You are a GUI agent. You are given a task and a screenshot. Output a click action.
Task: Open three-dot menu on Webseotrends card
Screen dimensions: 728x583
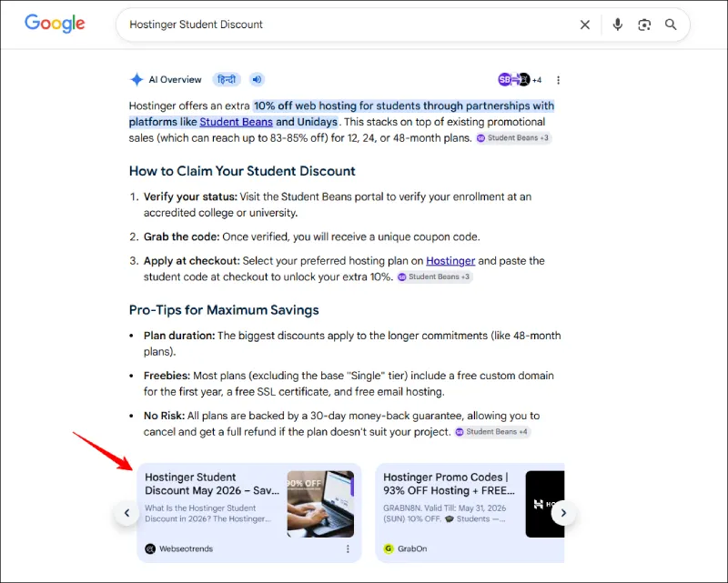[348, 549]
